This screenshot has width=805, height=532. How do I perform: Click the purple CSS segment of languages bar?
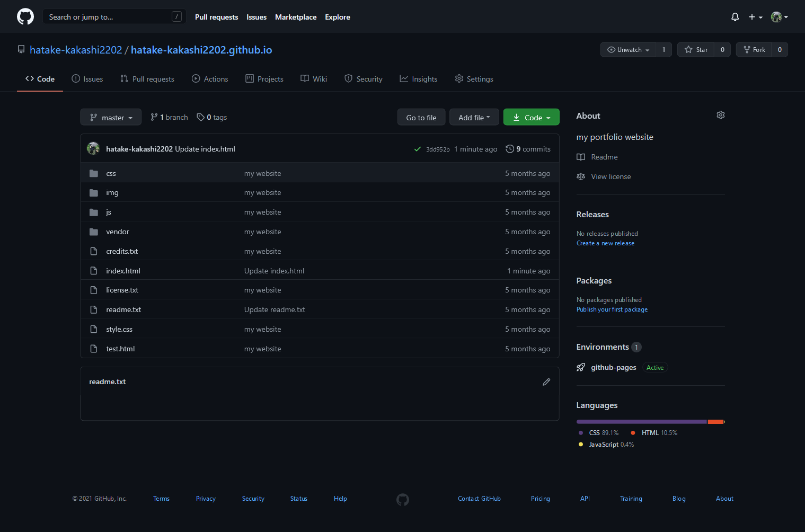(642, 422)
